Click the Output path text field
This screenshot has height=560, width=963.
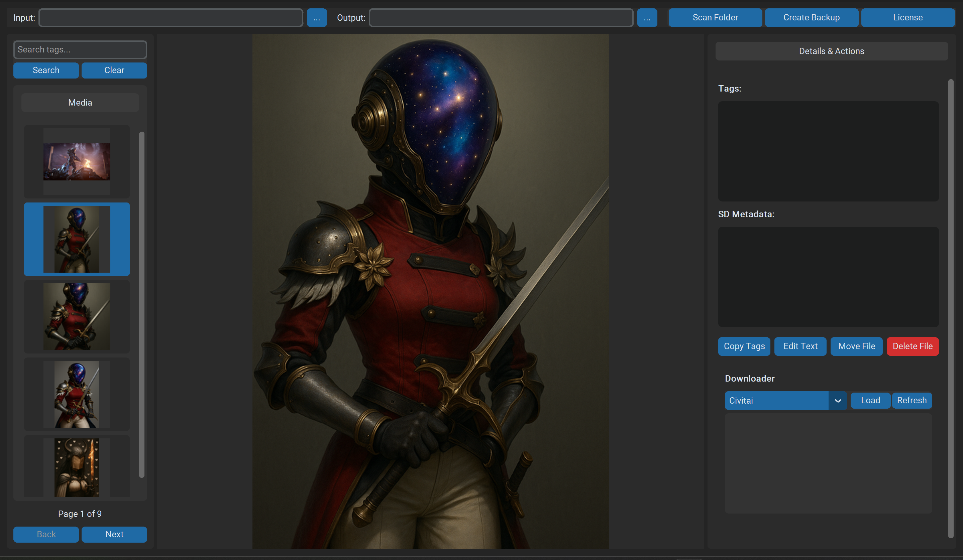pyautogui.click(x=501, y=18)
